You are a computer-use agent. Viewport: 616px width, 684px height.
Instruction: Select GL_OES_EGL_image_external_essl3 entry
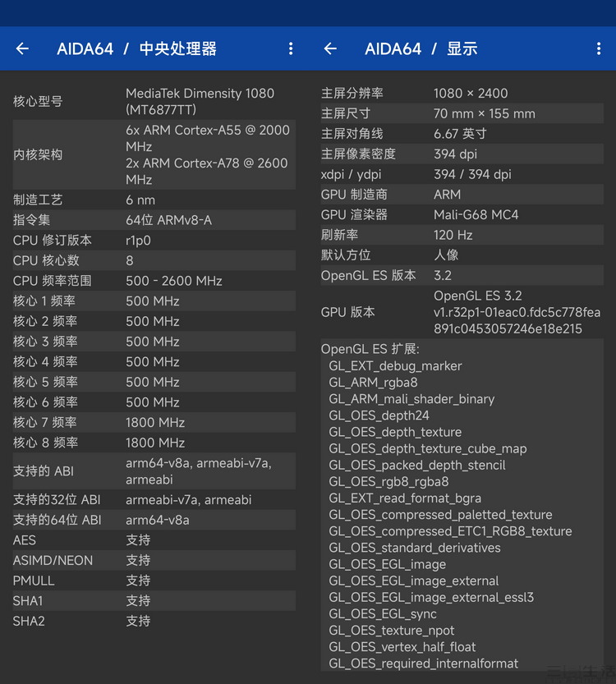431,597
